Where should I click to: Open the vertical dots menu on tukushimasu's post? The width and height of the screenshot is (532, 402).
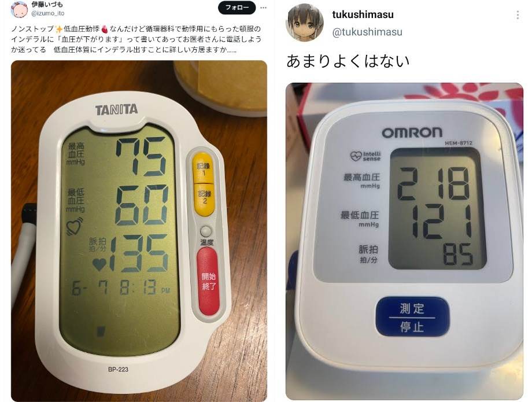[x=518, y=14]
